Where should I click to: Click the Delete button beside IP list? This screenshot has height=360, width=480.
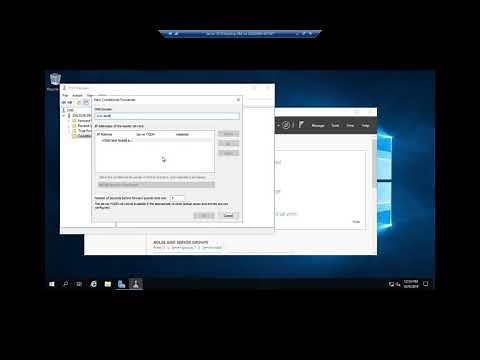(228, 134)
